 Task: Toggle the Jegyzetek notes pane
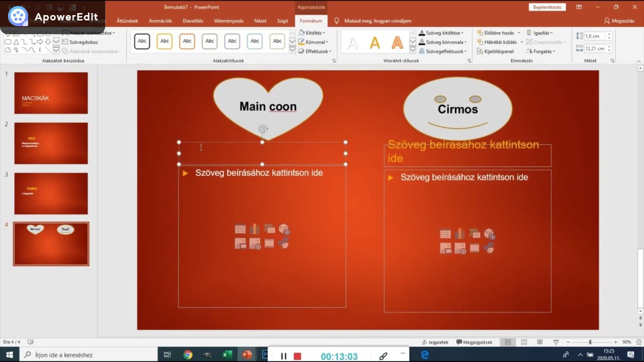(435, 342)
